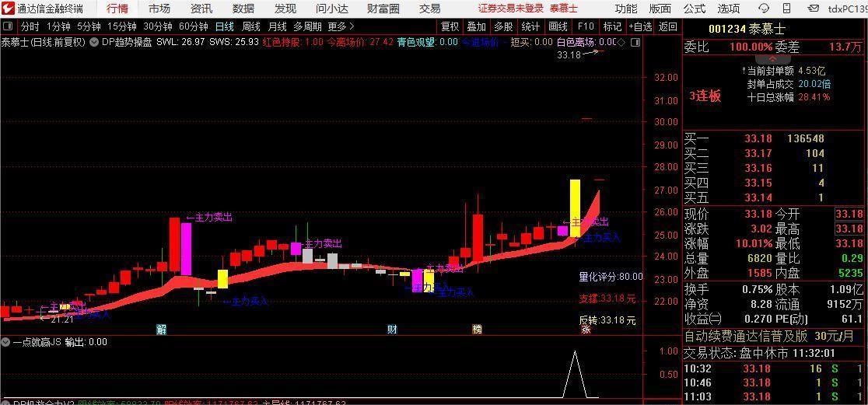Click the 多股 multi-stock button

[x=504, y=26]
